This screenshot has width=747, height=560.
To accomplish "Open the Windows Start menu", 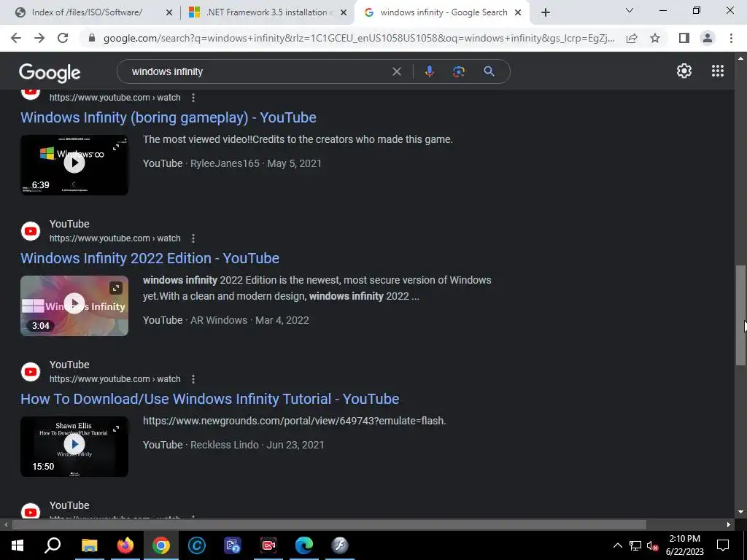I will click(18, 545).
